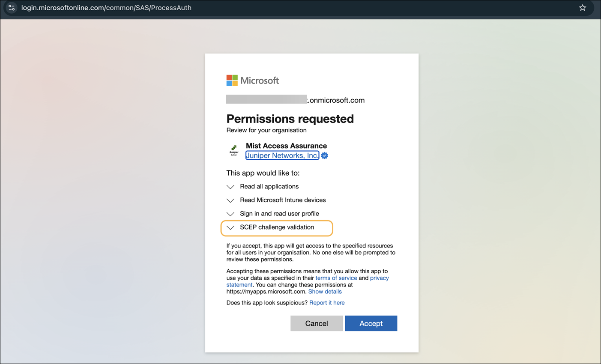Click the Cancel button

(x=317, y=323)
